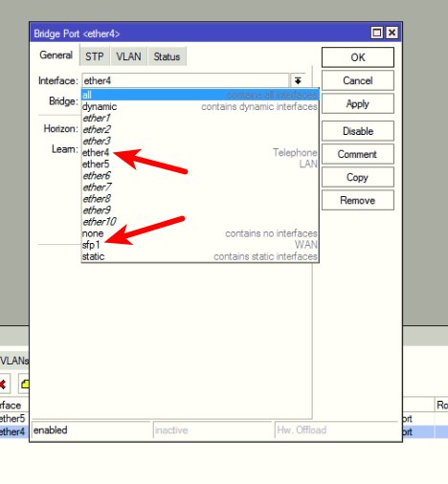The height and width of the screenshot is (484, 448).
Task: Select sfp1 WAN in the list
Action: coord(200,245)
